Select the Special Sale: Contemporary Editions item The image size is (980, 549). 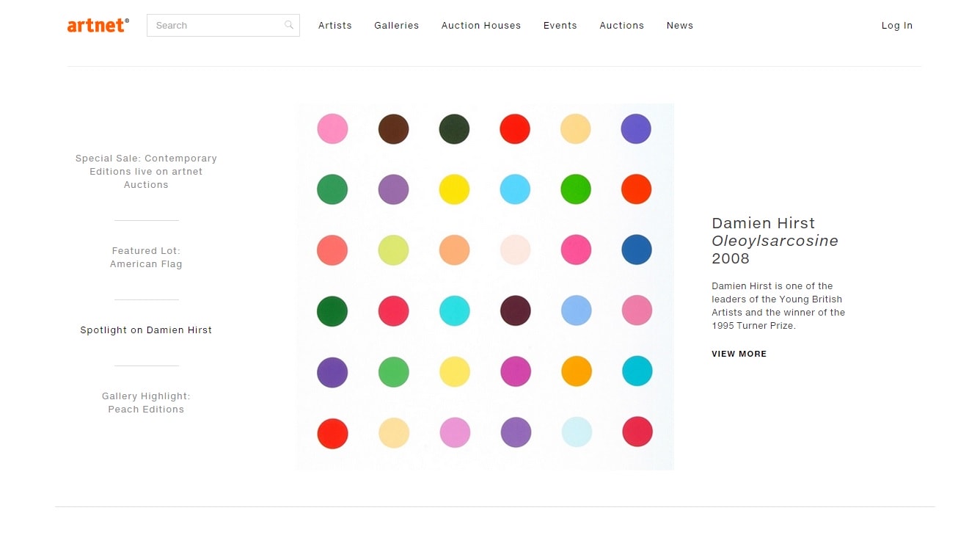click(x=145, y=171)
